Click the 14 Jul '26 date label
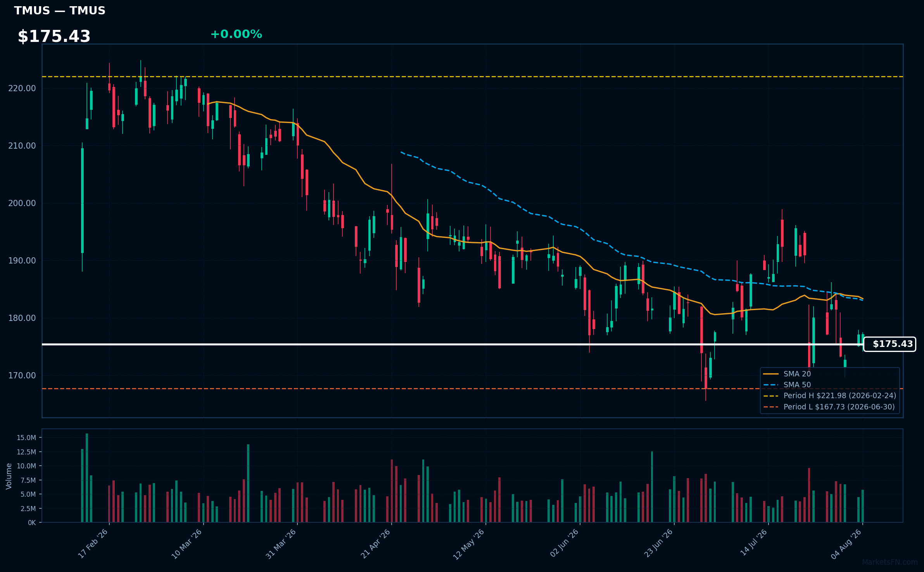The height and width of the screenshot is (572, 924). [754, 543]
